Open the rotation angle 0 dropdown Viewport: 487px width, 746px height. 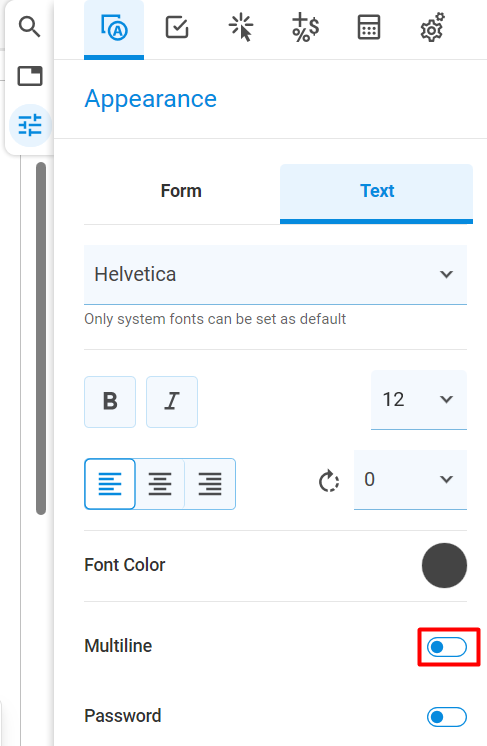410,480
